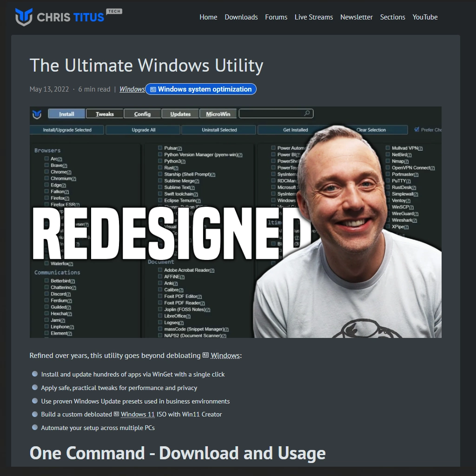The width and height of the screenshot is (476, 476).
Task: Click the (?) help link beside Rust
Action: coord(176,168)
